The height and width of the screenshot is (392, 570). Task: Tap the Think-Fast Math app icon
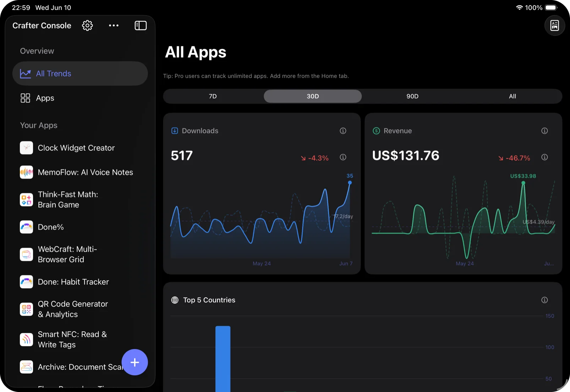(26, 200)
